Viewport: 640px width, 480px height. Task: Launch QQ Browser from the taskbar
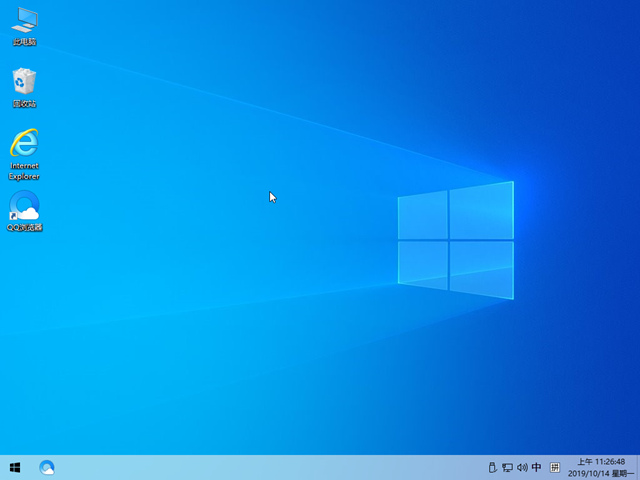pos(46,467)
